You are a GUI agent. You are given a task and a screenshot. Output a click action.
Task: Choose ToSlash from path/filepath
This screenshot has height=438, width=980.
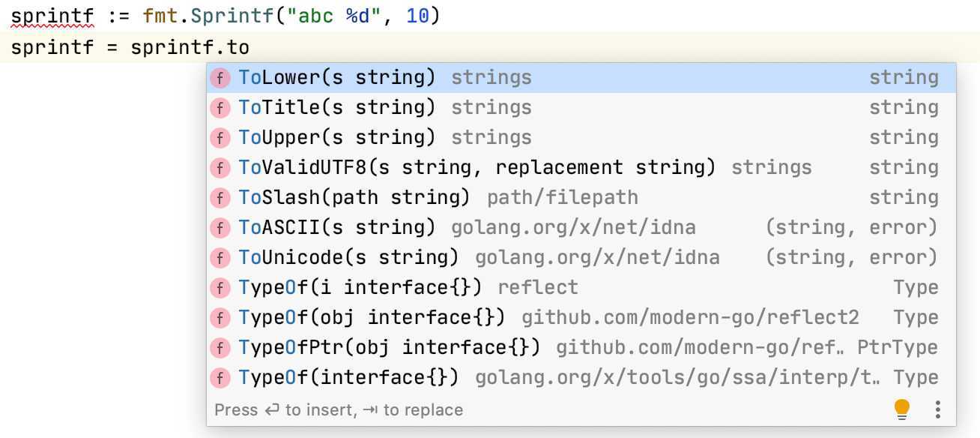(581, 198)
